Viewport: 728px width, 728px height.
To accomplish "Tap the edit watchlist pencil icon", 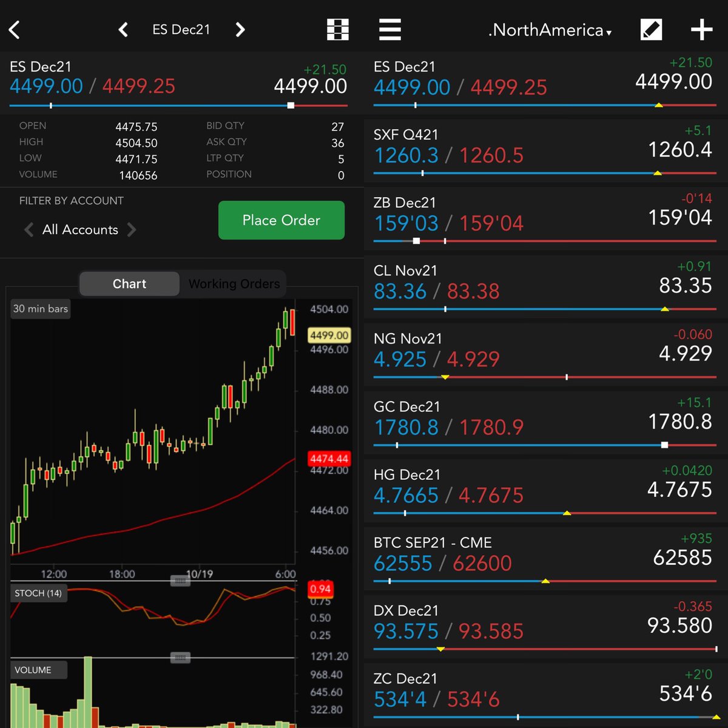I will pos(652,30).
